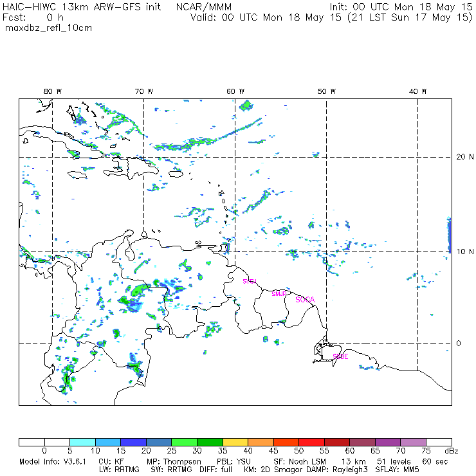Click the SOCA station label

coord(305,300)
